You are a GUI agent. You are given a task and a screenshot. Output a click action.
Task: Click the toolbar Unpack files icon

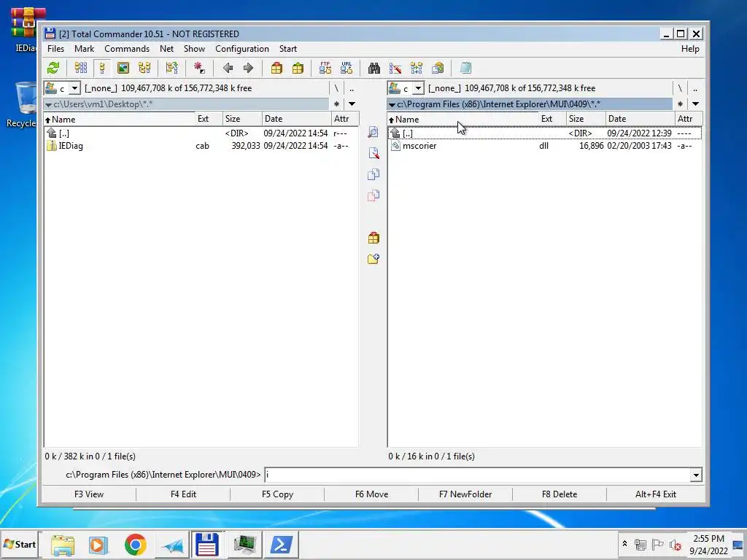298,68
